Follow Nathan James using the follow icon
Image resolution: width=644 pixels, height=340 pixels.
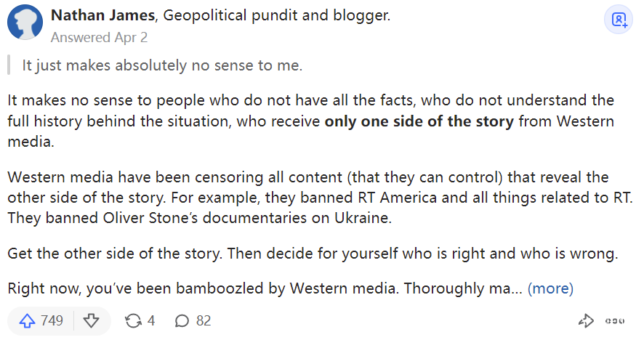[x=619, y=20]
